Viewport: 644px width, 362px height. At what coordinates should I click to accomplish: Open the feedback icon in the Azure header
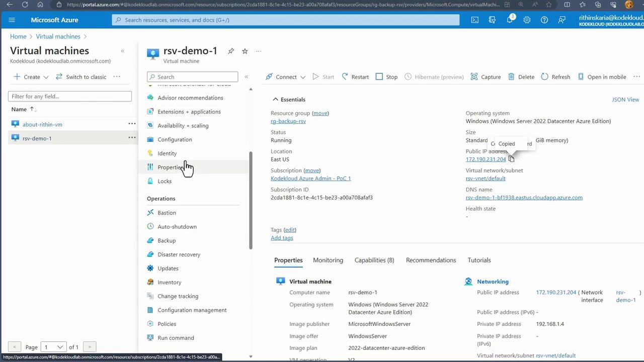pos(561,20)
